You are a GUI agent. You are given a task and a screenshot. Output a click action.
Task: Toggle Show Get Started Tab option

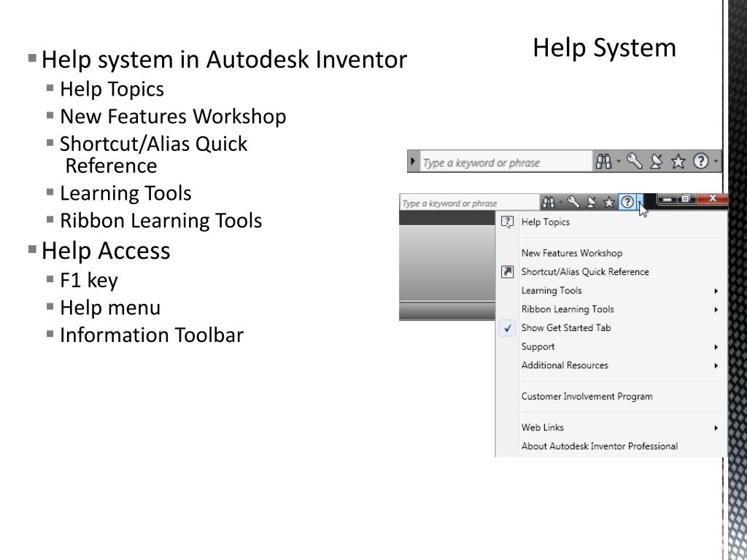[611, 327]
